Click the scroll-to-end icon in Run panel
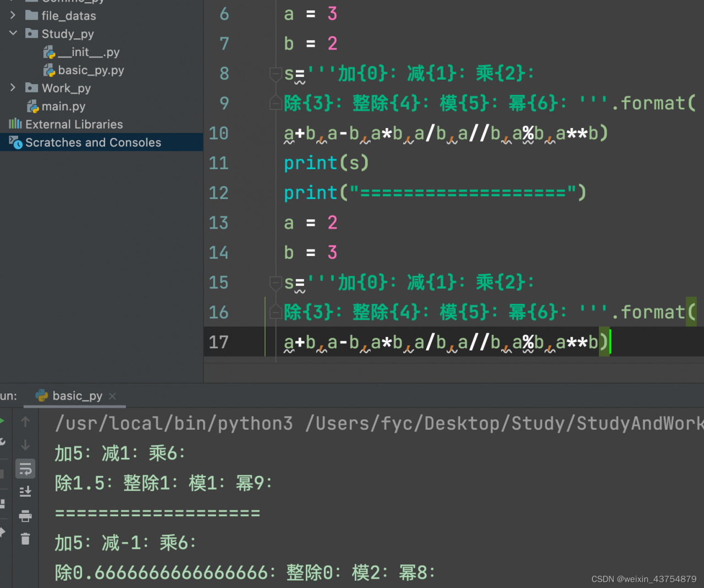Screen dimensions: 704x588 click(x=25, y=492)
